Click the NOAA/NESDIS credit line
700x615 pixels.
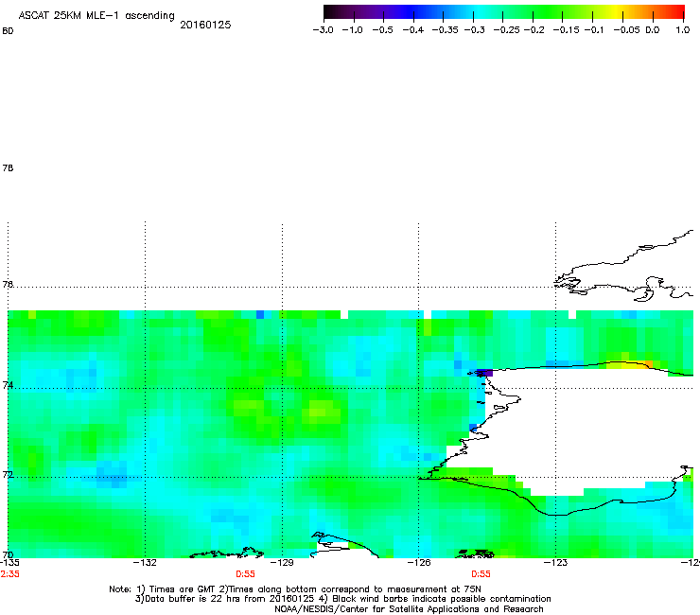click(x=409, y=609)
